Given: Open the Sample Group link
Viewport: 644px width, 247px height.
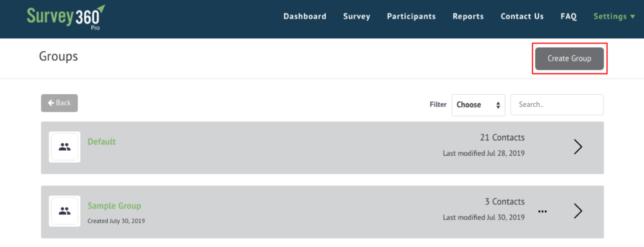Looking at the screenshot, I should 114,206.
